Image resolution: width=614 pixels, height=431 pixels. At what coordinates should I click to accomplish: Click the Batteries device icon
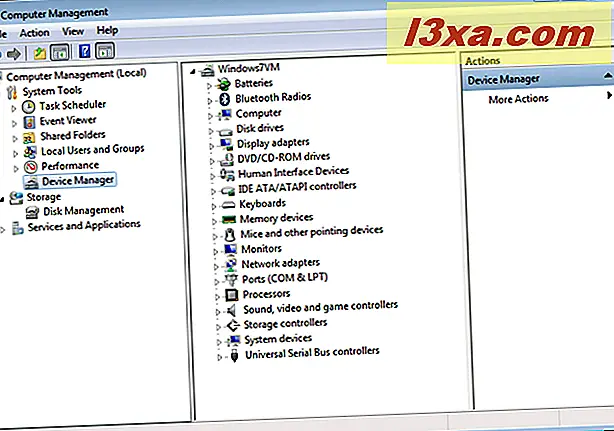[224, 84]
